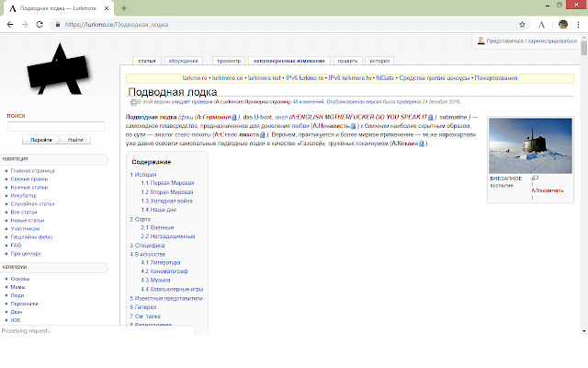Open the FAQ link in sidebar
Screen dimensions: 588x368
[17, 245]
